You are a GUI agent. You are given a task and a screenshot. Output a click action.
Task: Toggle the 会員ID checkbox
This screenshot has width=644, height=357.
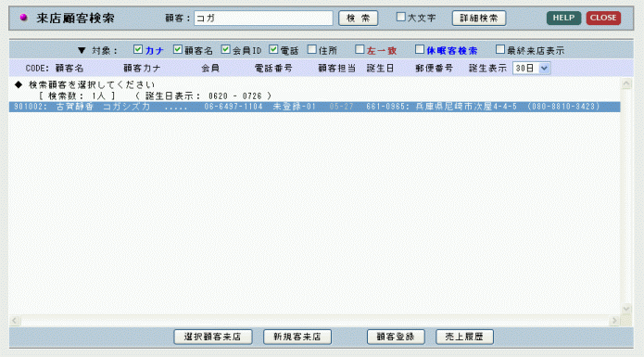tap(225, 50)
